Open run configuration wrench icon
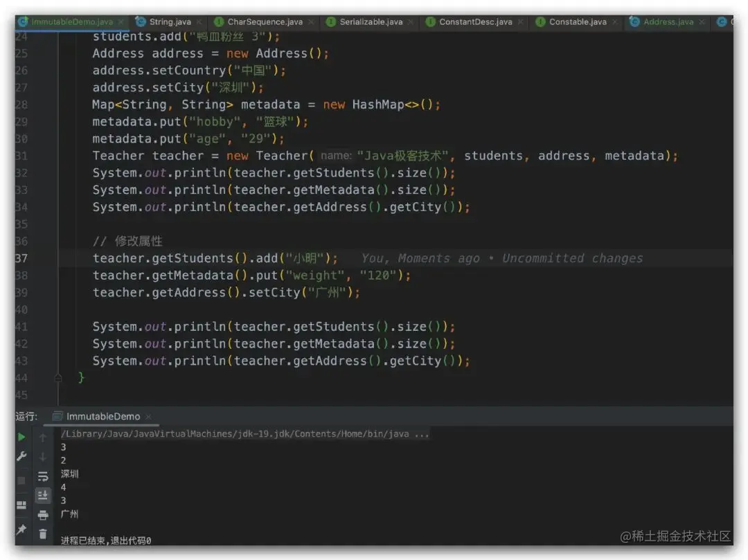Image resolution: width=748 pixels, height=560 pixels. [21, 457]
